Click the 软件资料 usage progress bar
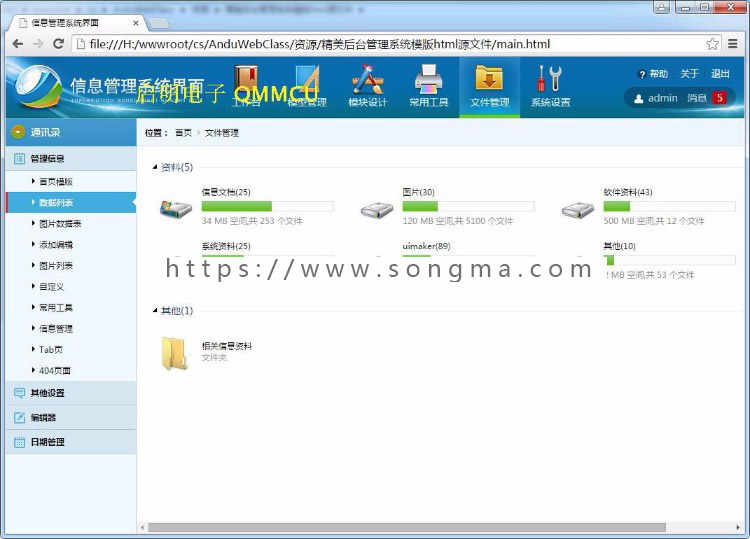 pos(669,207)
